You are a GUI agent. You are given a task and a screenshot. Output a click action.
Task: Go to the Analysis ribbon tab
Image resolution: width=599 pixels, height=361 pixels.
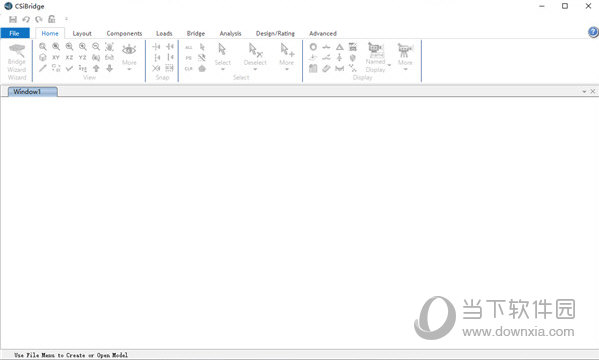tap(230, 33)
